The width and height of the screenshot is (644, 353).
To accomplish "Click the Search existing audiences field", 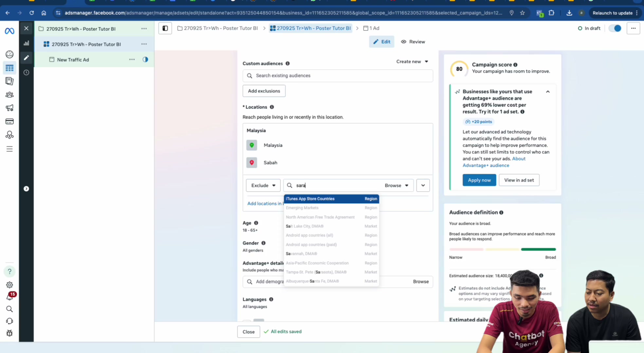I will click(338, 76).
